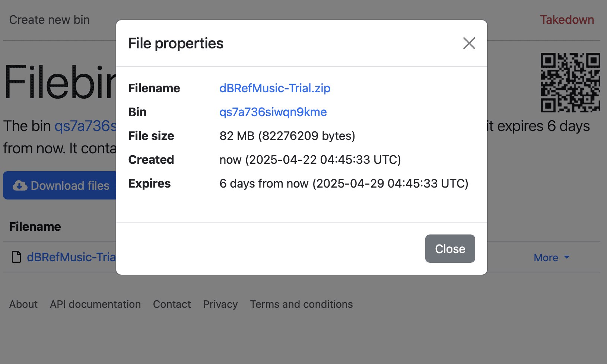Click the QR code image
This screenshot has width=607, height=364.
point(570,83)
